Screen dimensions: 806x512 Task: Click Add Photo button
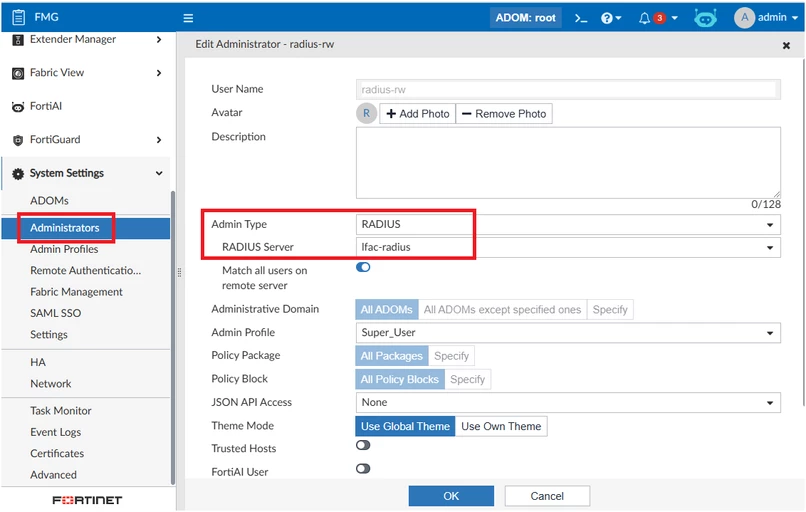(x=417, y=114)
